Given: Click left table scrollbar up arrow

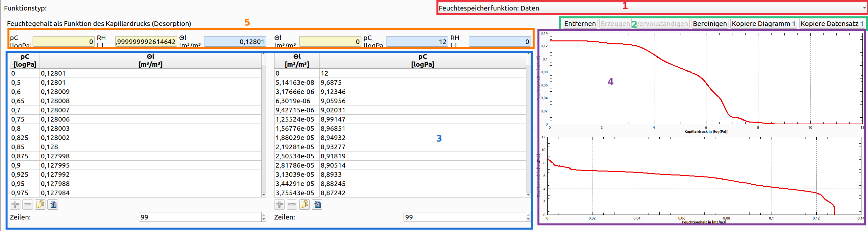Looking at the screenshot, I should (264, 54).
